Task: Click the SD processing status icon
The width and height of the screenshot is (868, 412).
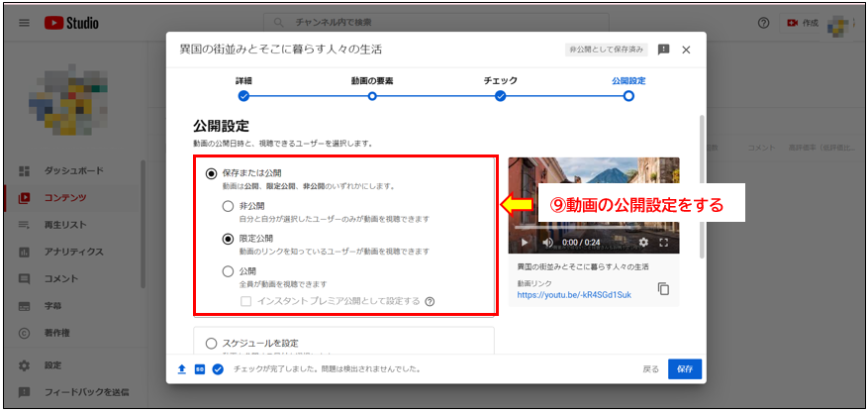Action: point(200,369)
